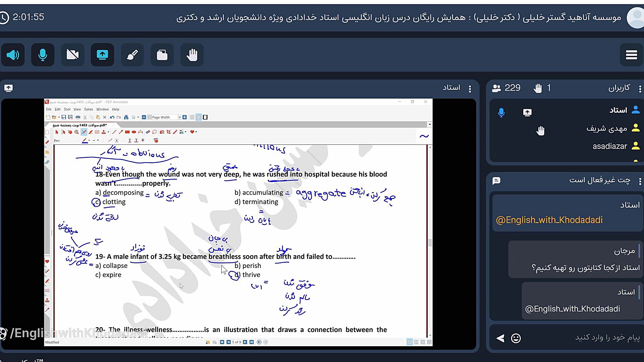Toggle the microphone button
This screenshot has height=362, width=644.
[43, 55]
